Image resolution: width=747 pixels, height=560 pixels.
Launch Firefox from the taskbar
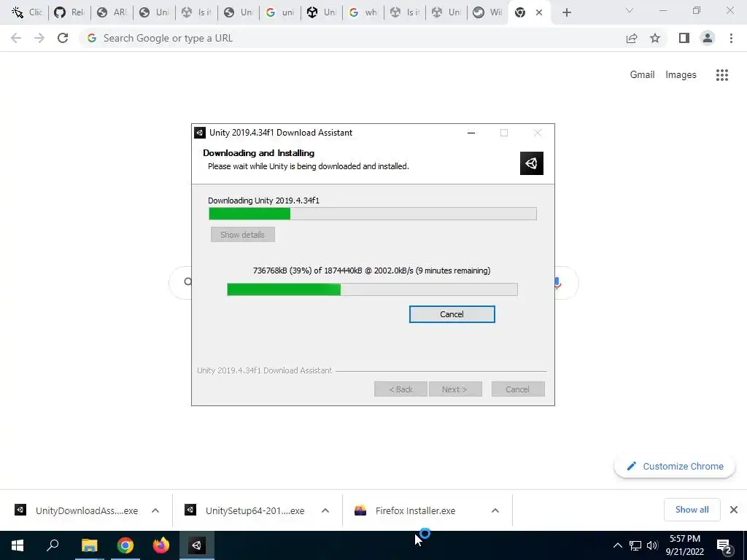click(x=161, y=545)
